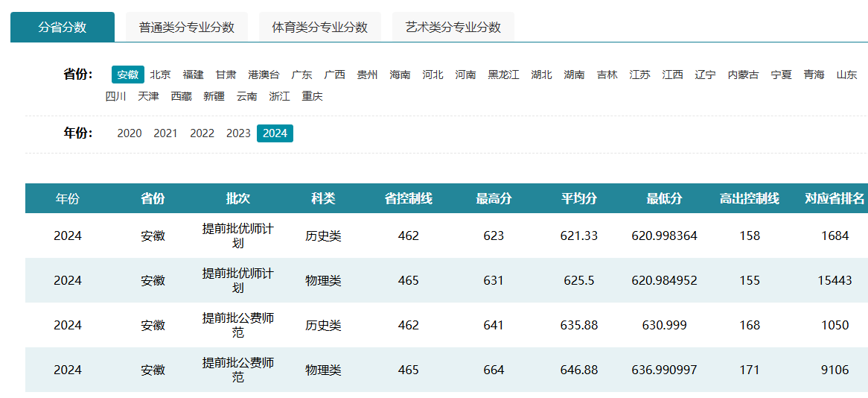Select 北京 in the province filter

[160, 75]
